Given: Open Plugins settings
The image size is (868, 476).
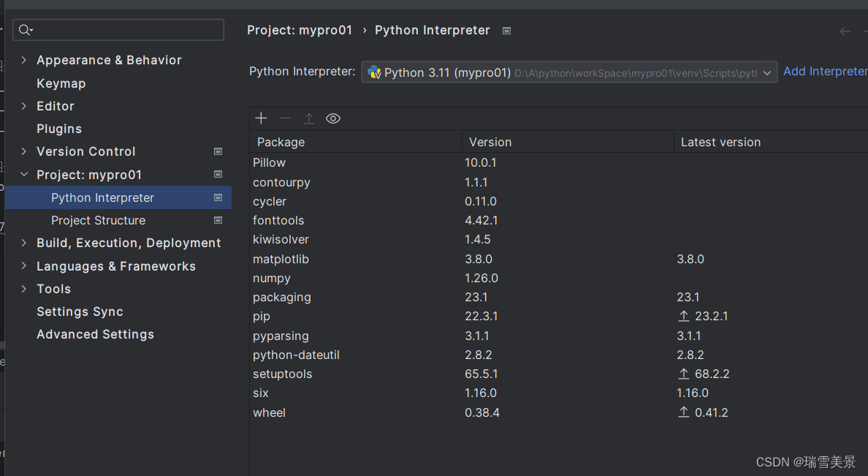Looking at the screenshot, I should tap(59, 129).
